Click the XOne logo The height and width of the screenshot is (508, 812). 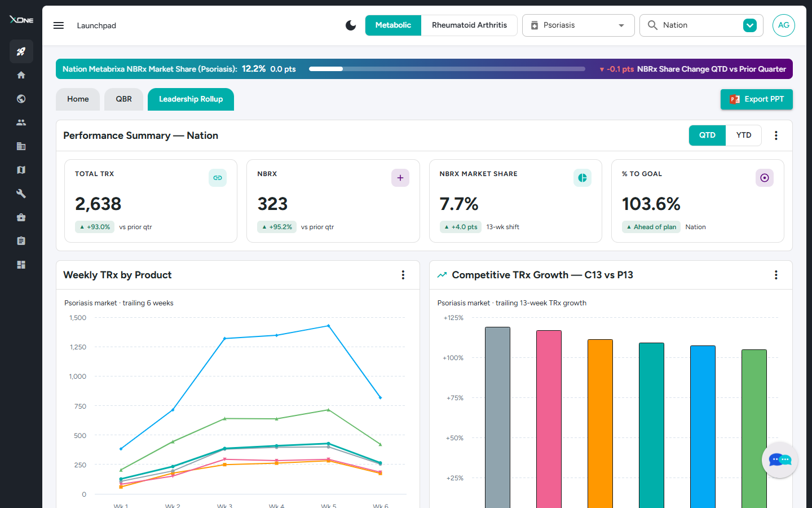click(x=21, y=20)
